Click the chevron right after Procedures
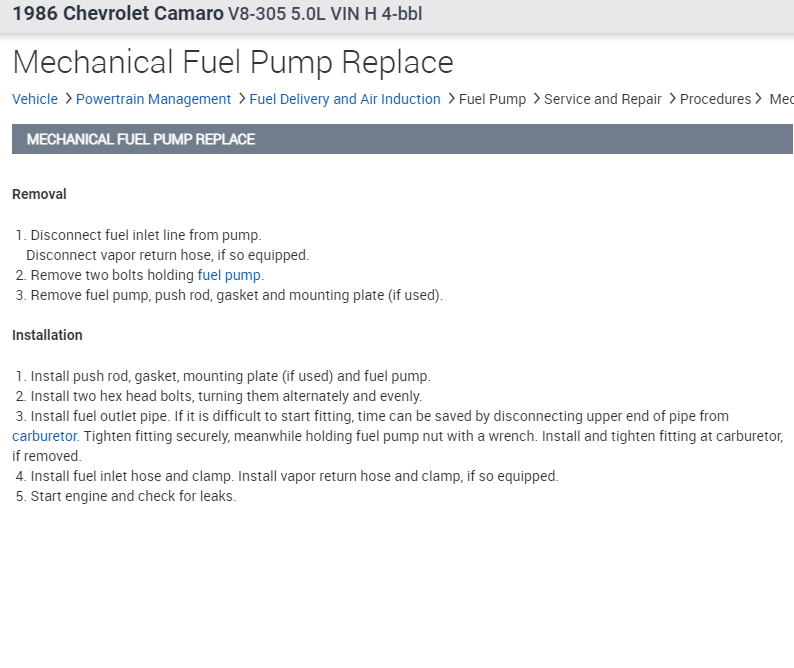 pos(761,99)
